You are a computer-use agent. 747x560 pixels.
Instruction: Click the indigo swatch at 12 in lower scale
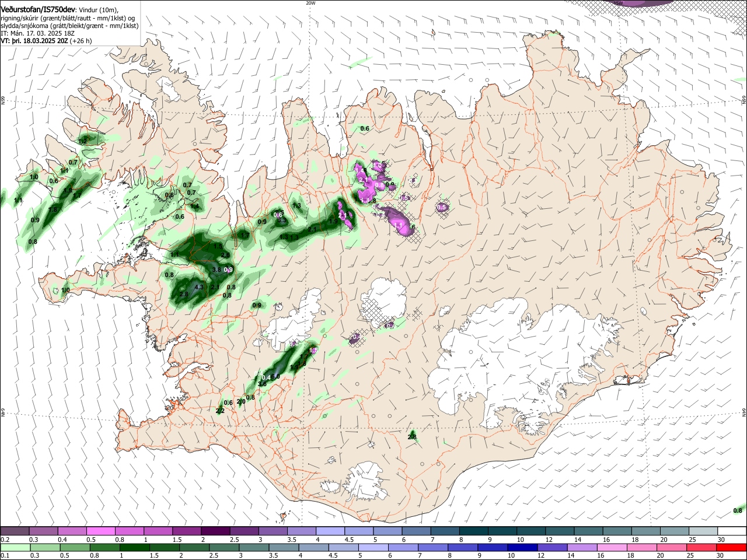(x=553, y=547)
